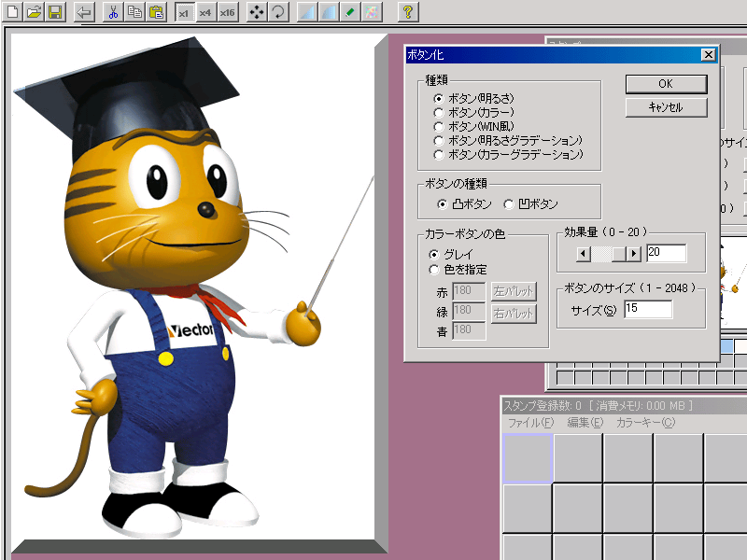Select 色を指定 color option
Viewport: 747px width, 560px height.
[x=458, y=270]
